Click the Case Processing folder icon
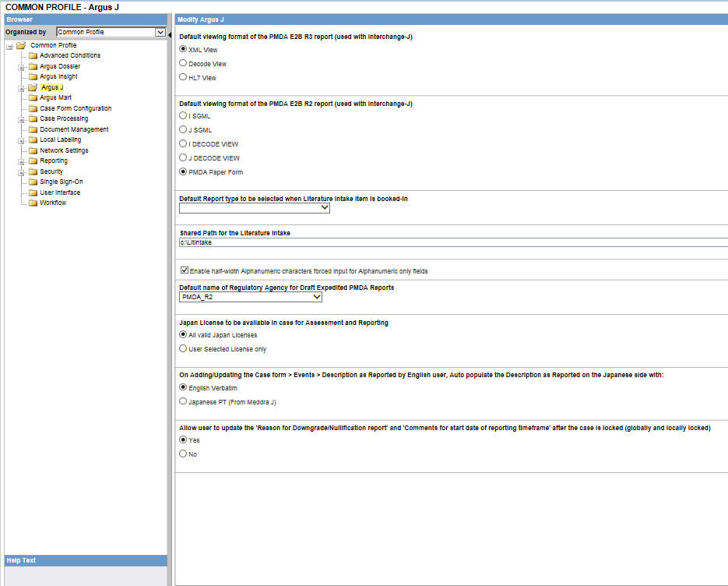 [x=33, y=119]
